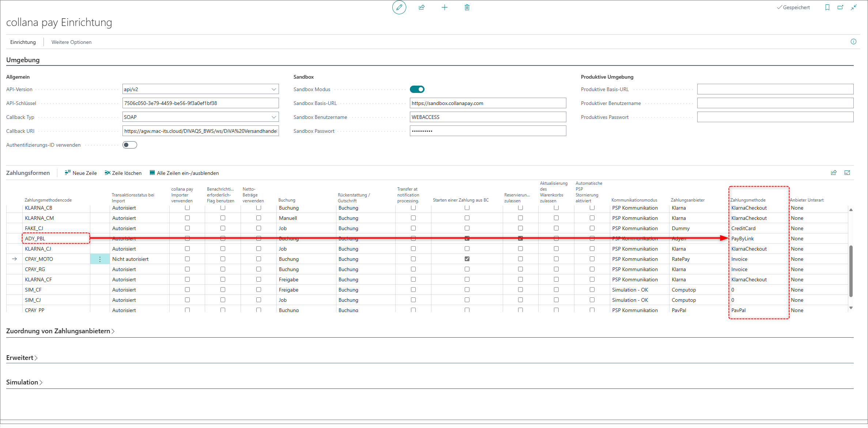Select ADY_PBL payment method code cell

point(56,239)
